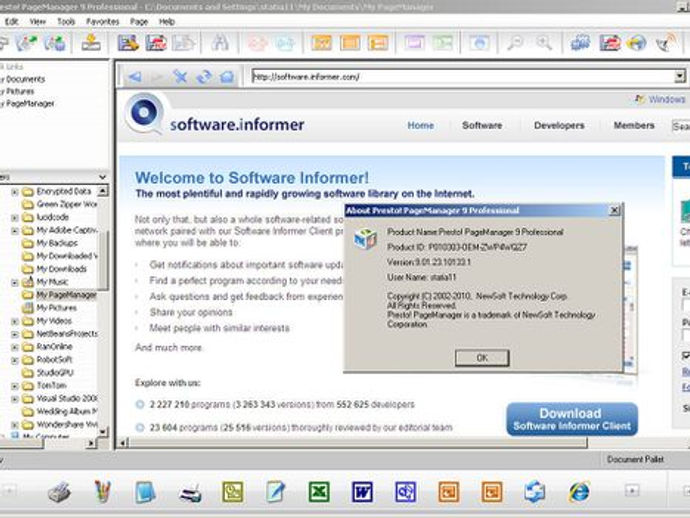
Task: Click the zoom in magnifier icon
Action: coord(544,43)
